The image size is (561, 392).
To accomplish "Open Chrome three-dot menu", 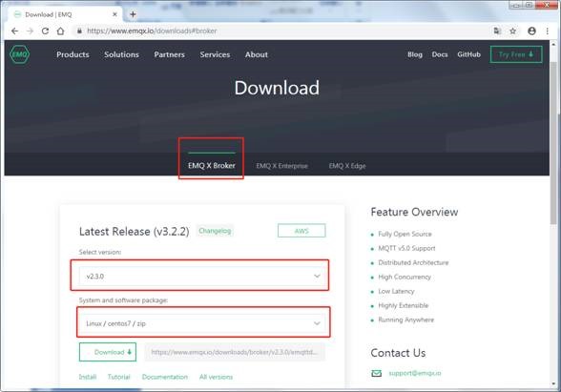I will click(547, 31).
